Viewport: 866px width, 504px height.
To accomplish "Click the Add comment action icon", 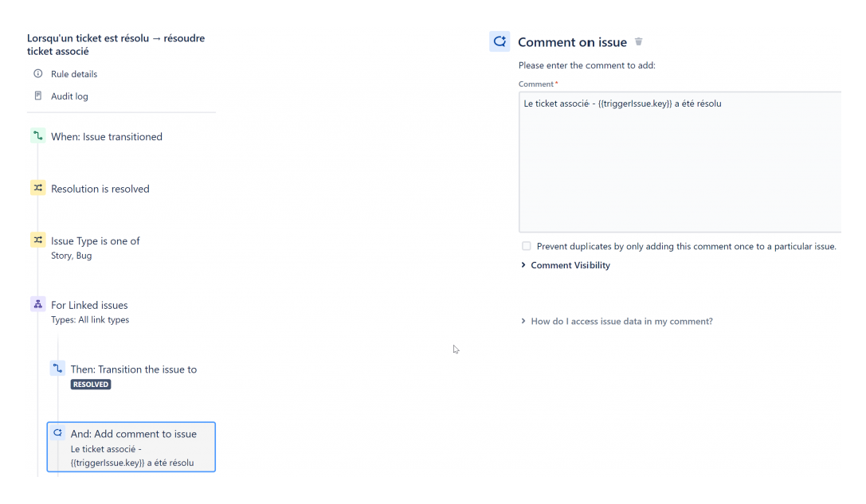I will pyautogui.click(x=57, y=432).
